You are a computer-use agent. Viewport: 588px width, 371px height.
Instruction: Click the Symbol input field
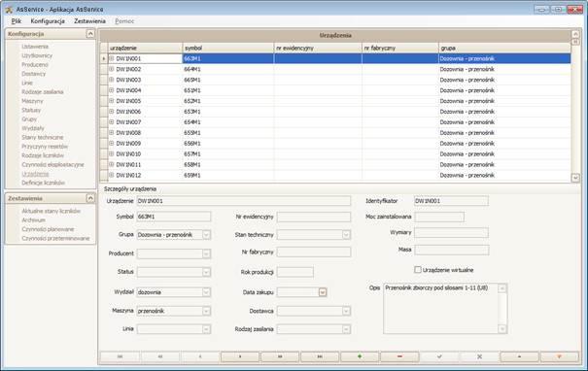point(174,217)
